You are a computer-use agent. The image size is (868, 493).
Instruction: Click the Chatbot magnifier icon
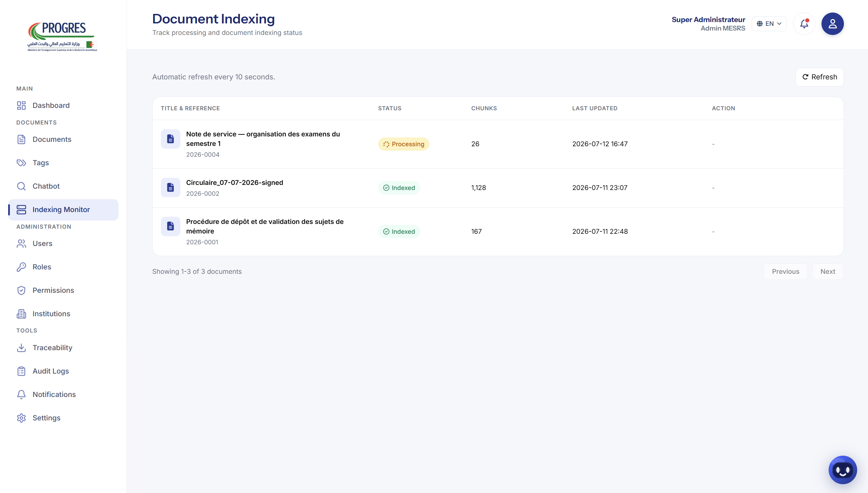click(21, 186)
